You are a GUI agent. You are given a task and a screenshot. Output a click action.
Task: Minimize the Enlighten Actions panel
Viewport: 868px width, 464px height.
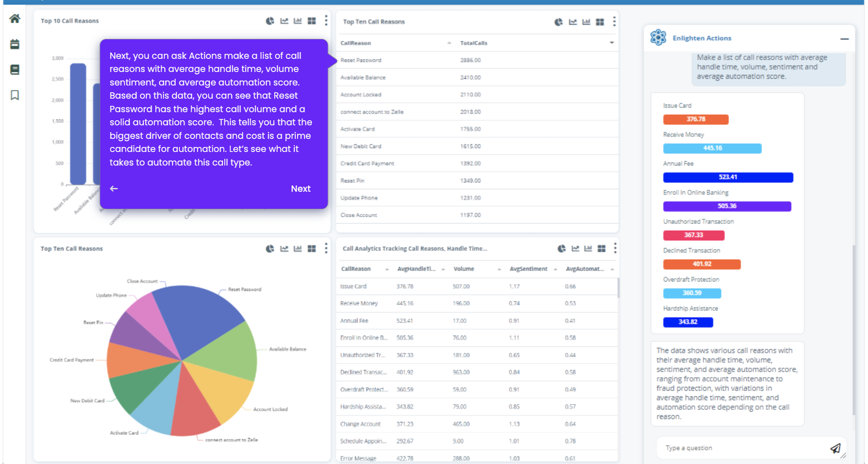coord(844,39)
